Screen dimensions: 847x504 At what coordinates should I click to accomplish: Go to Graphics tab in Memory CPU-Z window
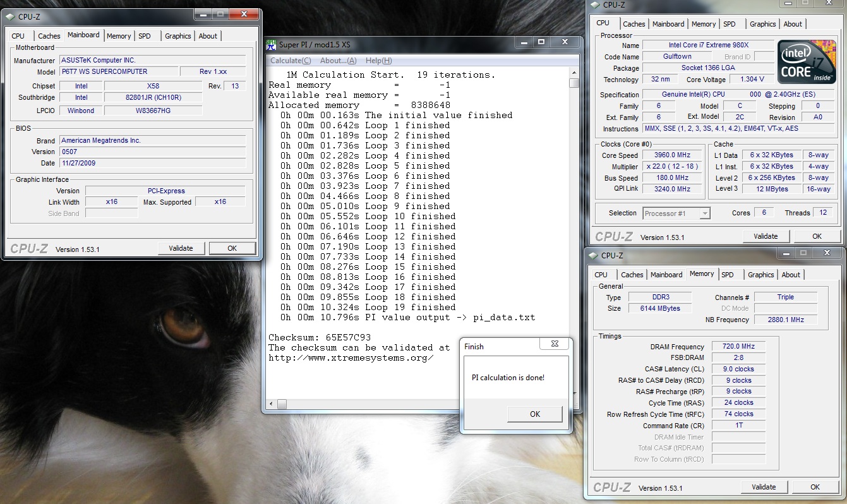click(761, 275)
